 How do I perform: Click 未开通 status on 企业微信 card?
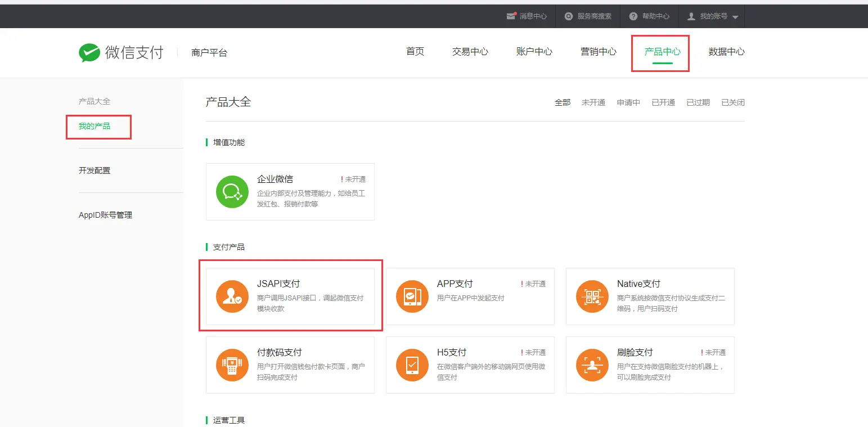[353, 179]
